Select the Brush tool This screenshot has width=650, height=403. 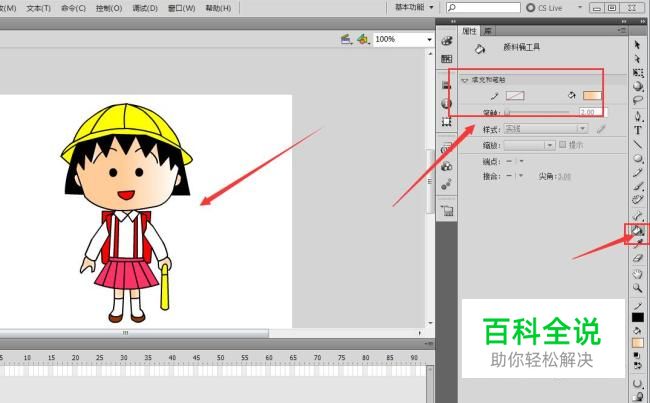click(638, 186)
